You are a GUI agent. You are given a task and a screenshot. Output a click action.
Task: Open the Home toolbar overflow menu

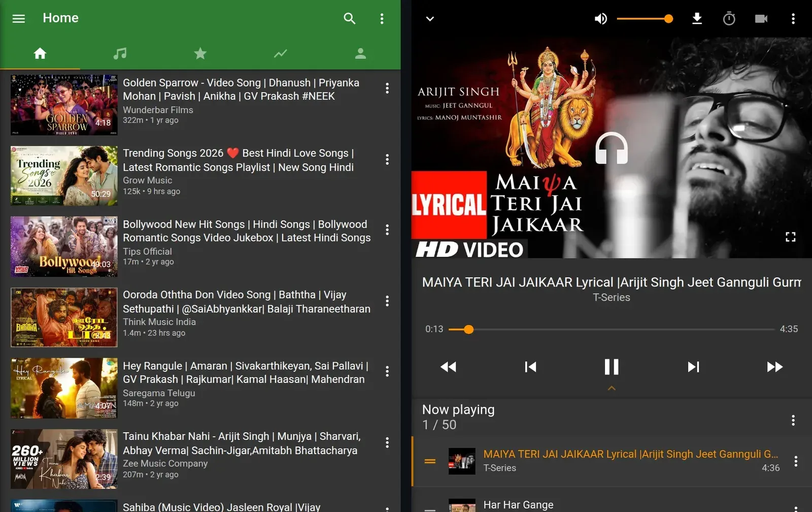pyautogui.click(x=382, y=19)
